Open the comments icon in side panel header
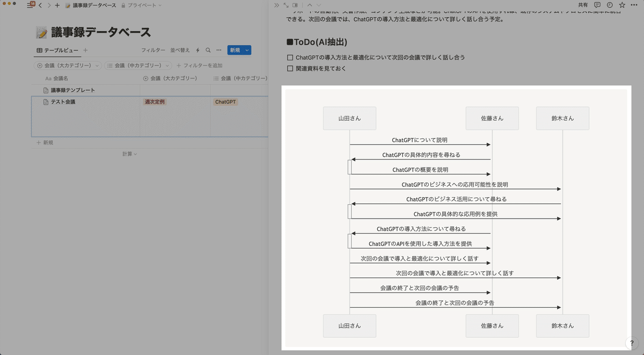This screenshot has width=644, height=355. [x=597, y=5]
